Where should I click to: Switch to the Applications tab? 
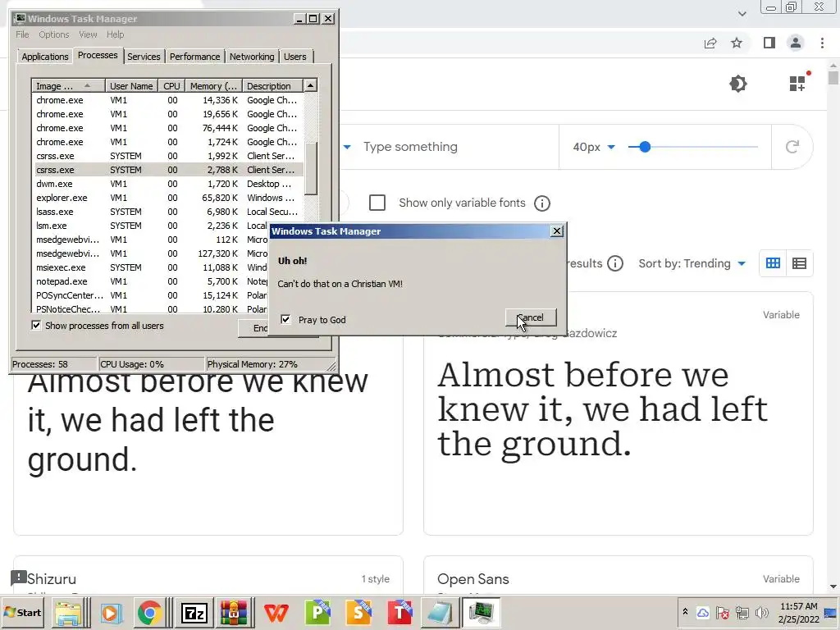click(x=45, y=57)
